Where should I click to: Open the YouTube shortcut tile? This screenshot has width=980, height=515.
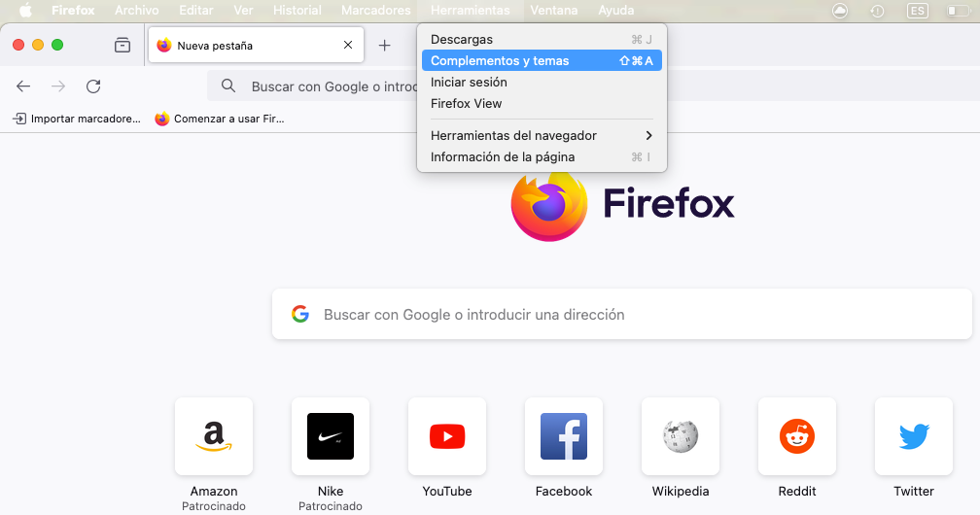(x=447, y=436)
